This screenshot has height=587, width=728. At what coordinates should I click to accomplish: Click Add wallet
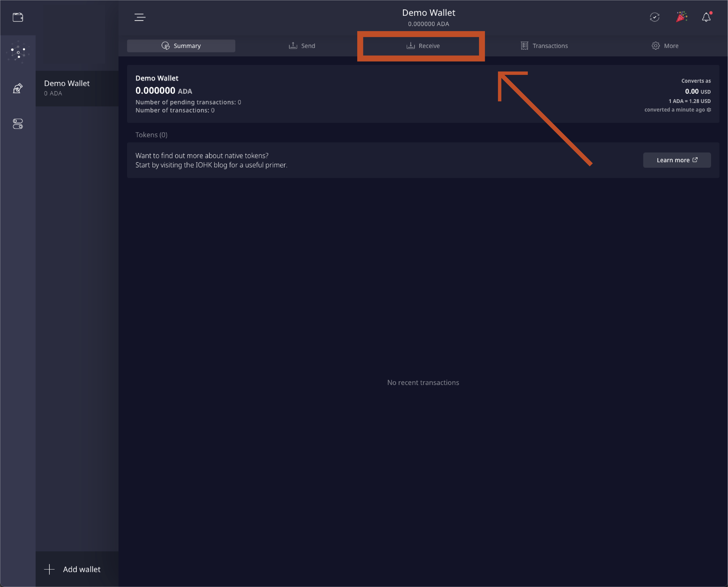[x=77, y=569]
